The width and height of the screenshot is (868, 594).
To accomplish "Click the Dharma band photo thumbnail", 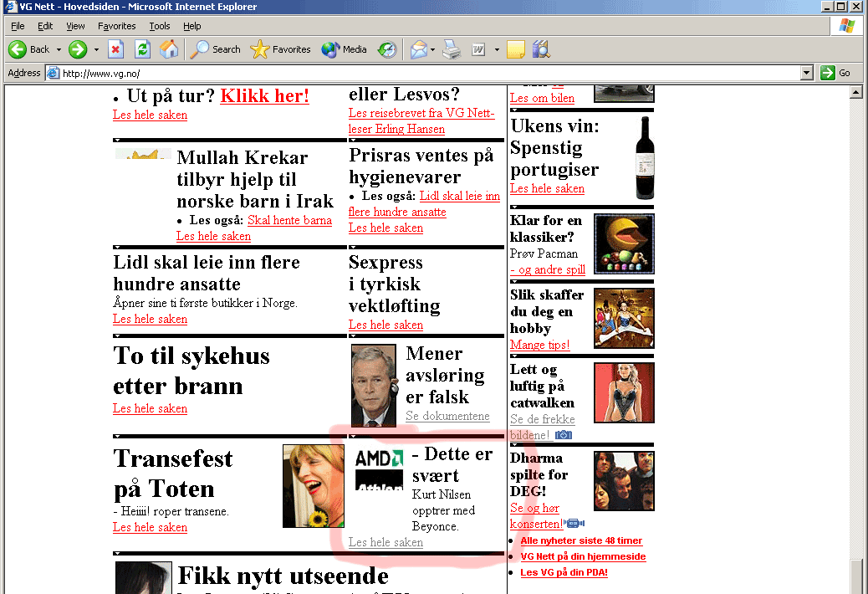I will 624,480.
